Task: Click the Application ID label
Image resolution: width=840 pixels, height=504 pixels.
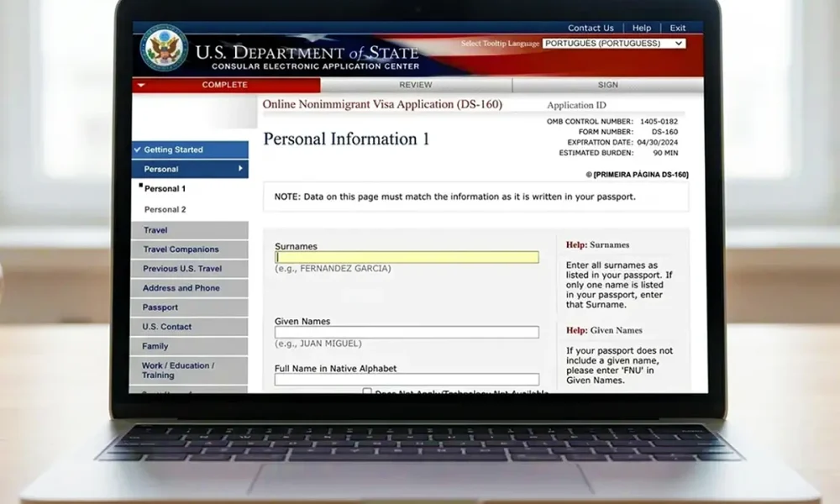Action: click(x=576, y=106)
